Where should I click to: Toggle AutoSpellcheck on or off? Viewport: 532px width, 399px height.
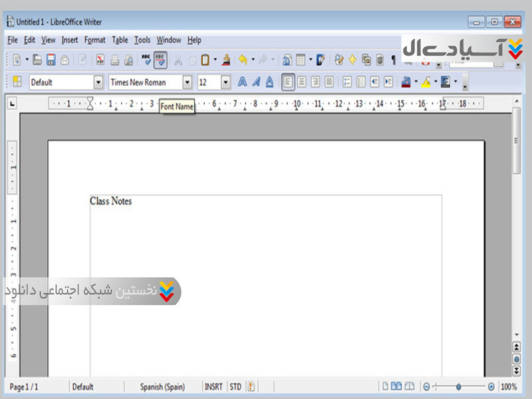[160, 61]
